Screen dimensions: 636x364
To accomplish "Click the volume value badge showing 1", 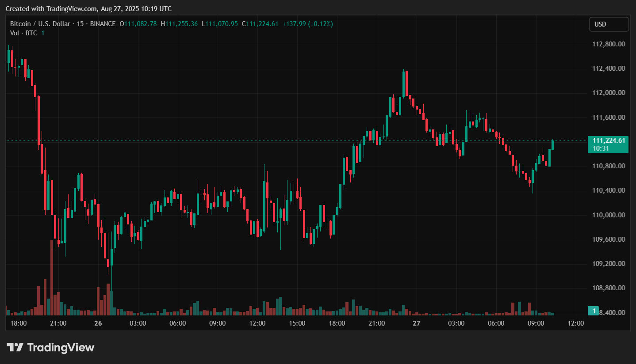I will (x=594, y=311).
